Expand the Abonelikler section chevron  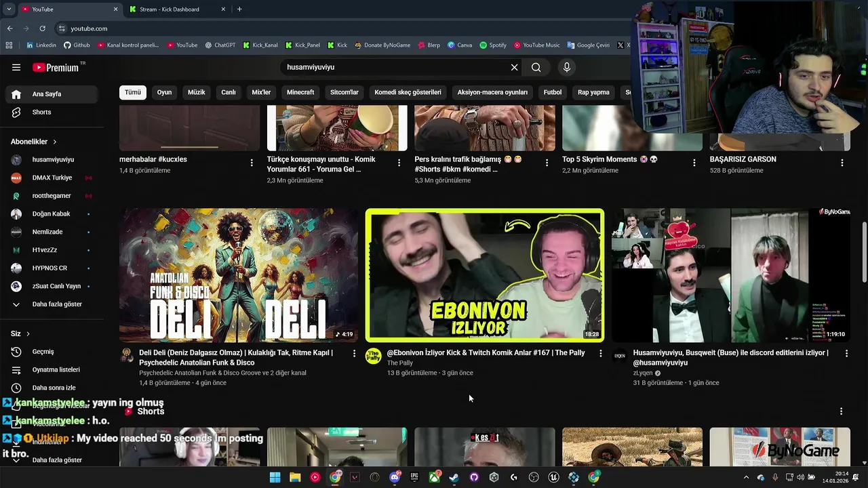click(x=55, y=142)
